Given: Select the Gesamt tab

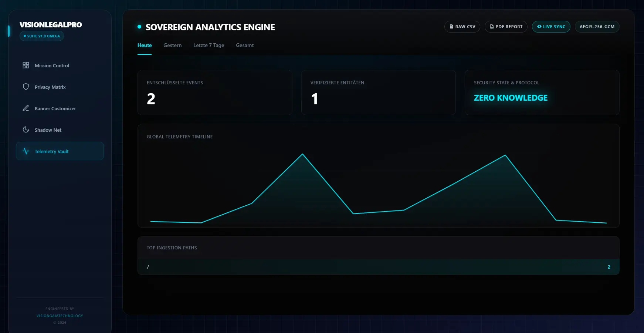Looking at the screenshot, I should [245, 45].
